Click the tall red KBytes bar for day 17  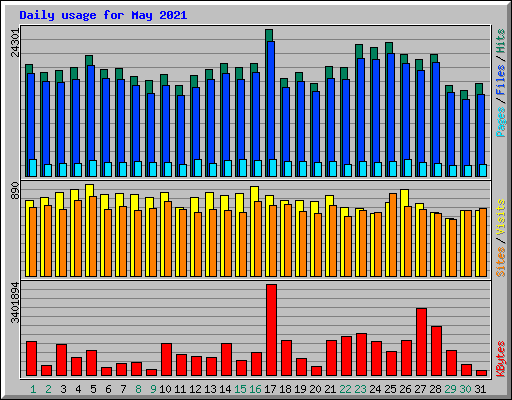(271, 330)
